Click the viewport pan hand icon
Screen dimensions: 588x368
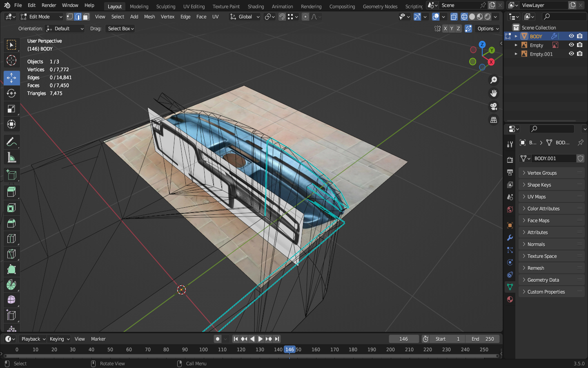pos(494,93)
